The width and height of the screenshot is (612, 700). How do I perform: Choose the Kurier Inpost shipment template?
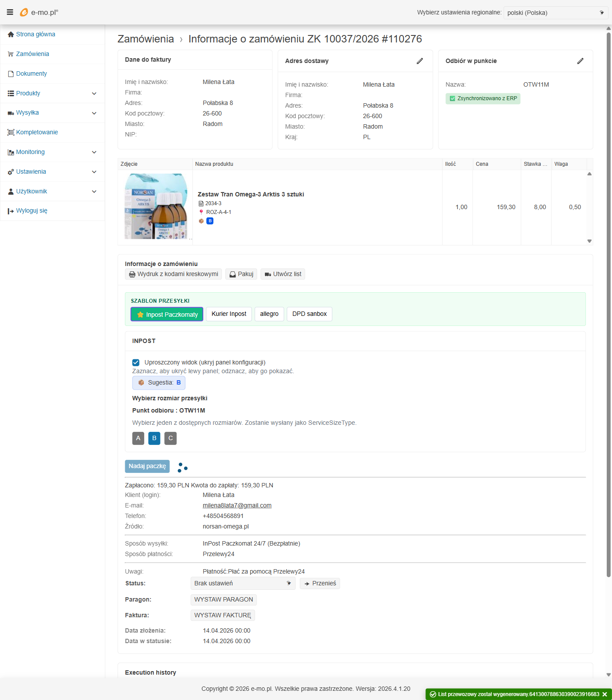[229, 314]
